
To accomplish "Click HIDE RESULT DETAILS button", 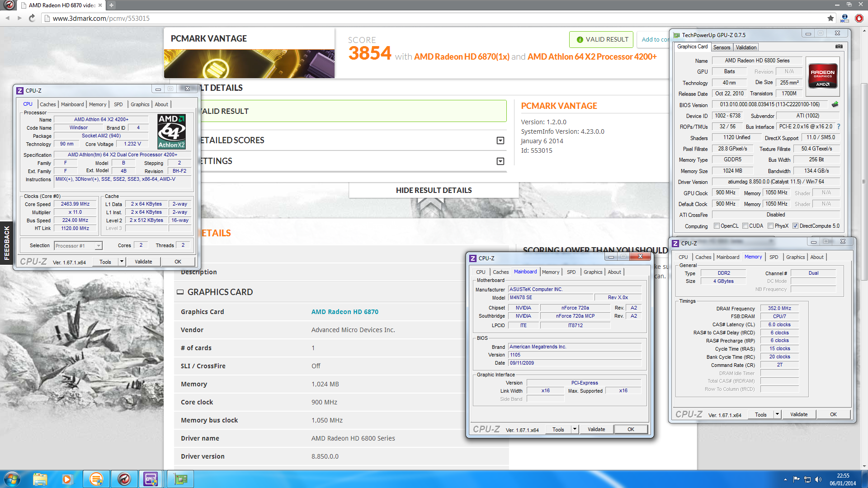I will tap(434, 190).
